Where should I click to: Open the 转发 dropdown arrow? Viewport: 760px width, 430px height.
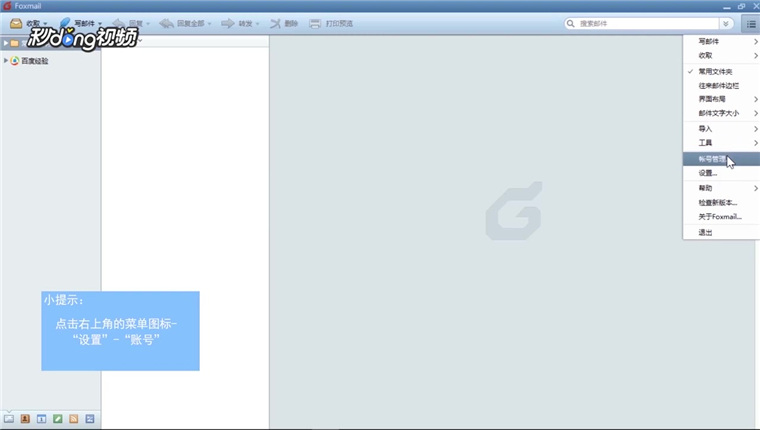257,24
